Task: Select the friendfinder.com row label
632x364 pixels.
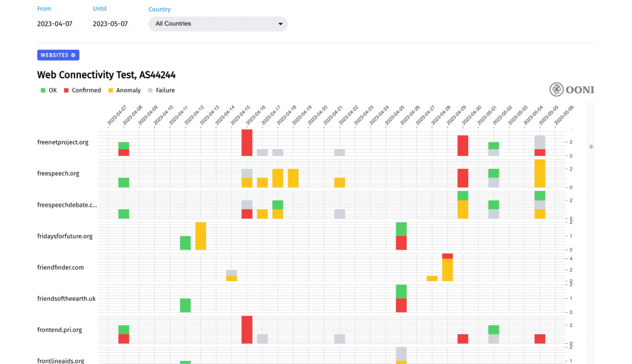Action: coord(61,267)
